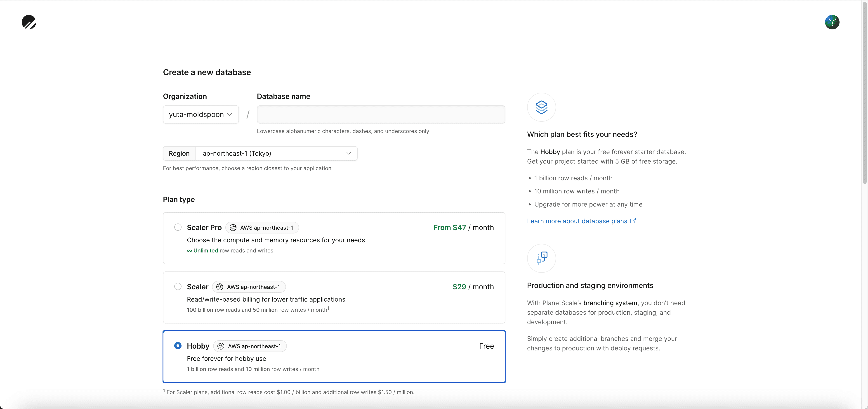Image resolution: width=868 pixels, height=409 pixels.
Task: Click '1 billion row reads / month' bullet
Action: (x=573, y=178)
